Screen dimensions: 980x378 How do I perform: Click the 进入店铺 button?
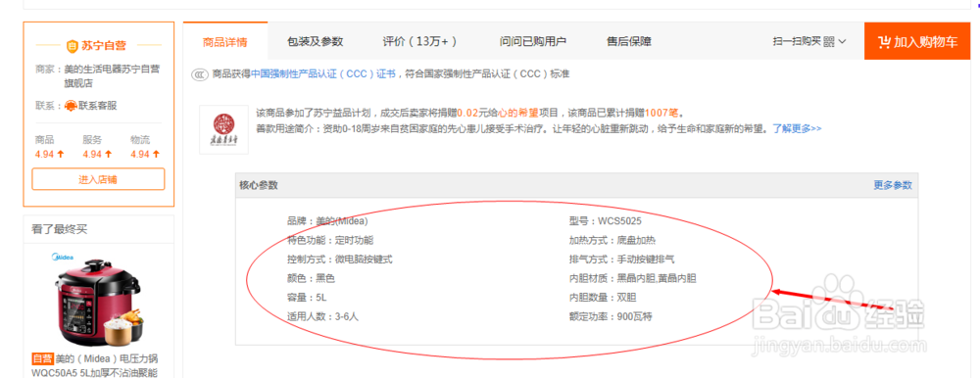[98, 179]
